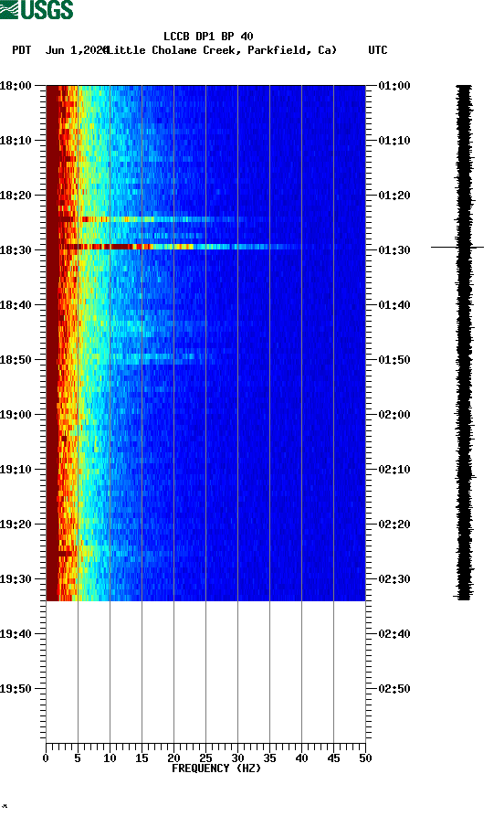The image size is (504, 816).
Task: Click the 02:00 UTC time label
Action: tap(394, 415)
